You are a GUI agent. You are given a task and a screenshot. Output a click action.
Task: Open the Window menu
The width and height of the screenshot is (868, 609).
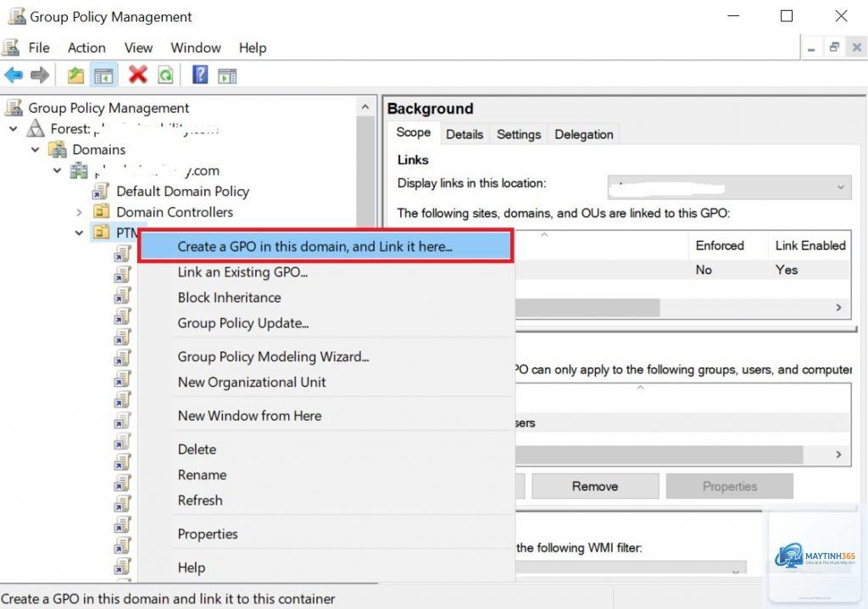pos(196,47)
